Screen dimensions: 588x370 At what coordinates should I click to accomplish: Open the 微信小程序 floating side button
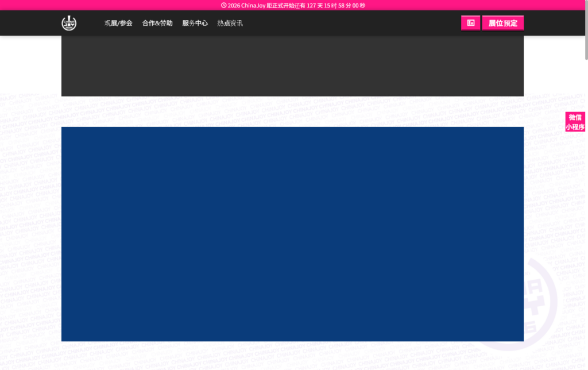(575, 122)
